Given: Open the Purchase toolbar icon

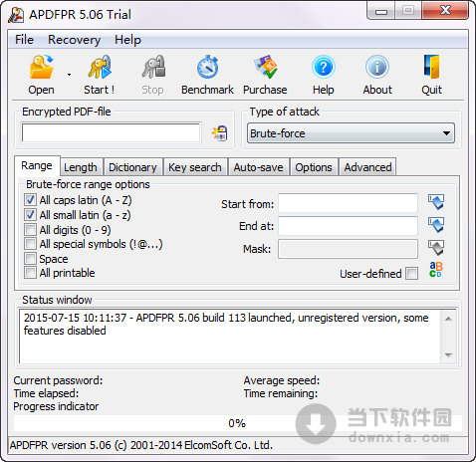Looking at the screenshot, I should (266, 68).
